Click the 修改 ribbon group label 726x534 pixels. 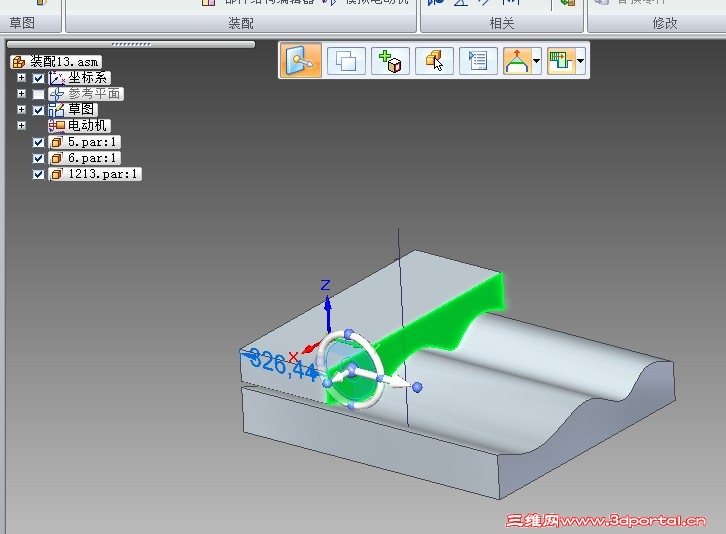click(665, 23)
